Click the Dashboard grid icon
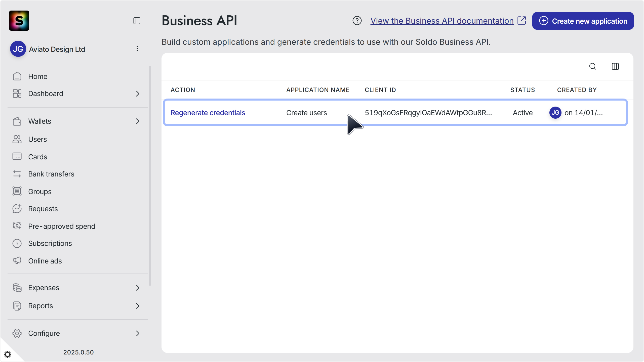Screen dimensions: 644x362 point(17,94)
